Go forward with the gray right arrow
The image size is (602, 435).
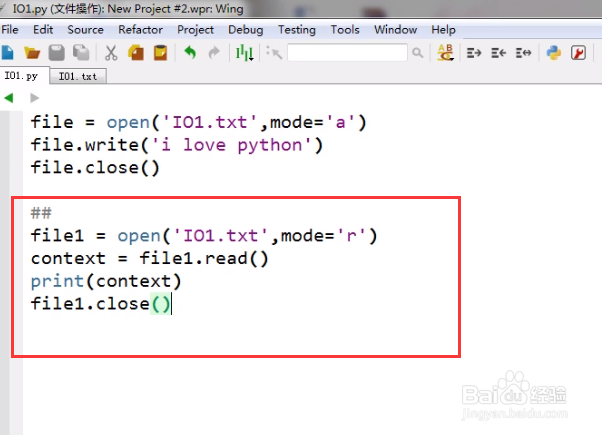pos(34,98)
